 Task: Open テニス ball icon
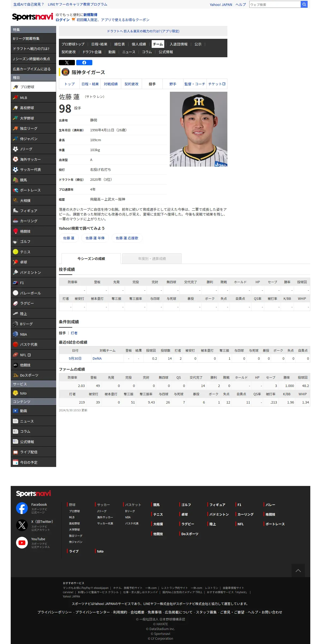16,252
